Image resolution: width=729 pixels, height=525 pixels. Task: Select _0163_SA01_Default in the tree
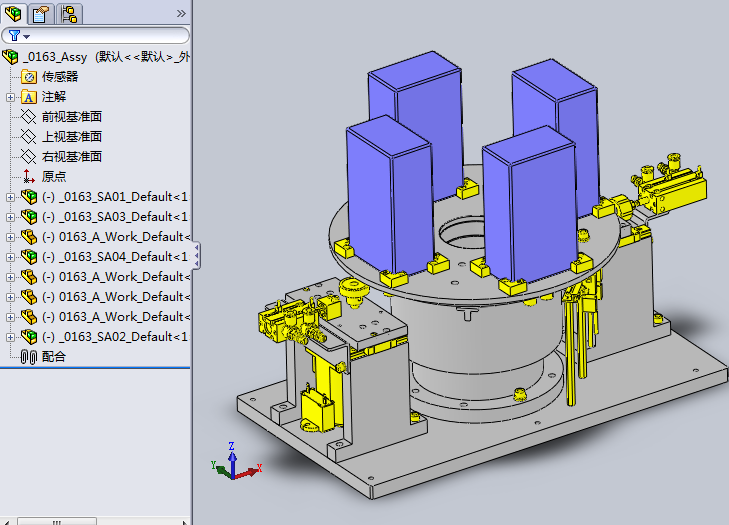tap(115, 197)
